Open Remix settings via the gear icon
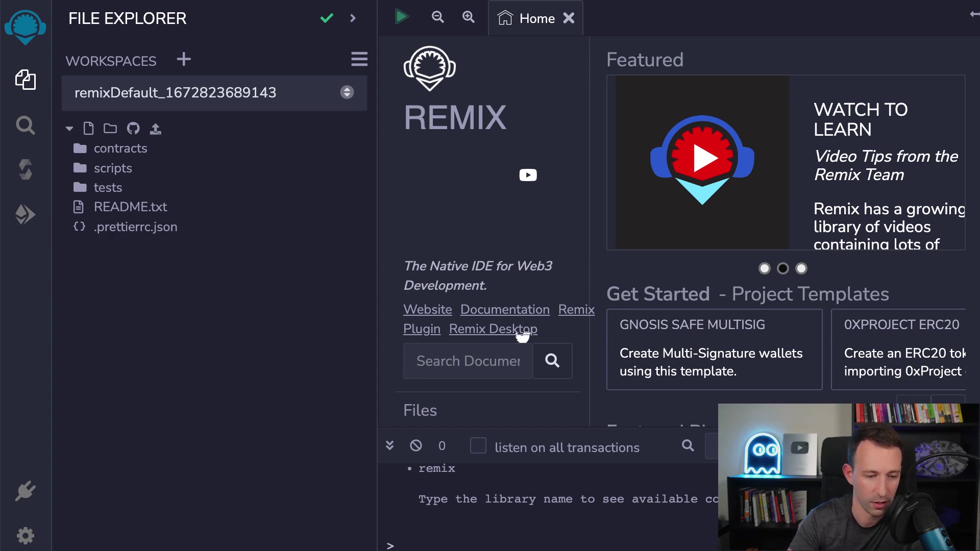This screenshot has width=980, height=551. coord(26,536)
